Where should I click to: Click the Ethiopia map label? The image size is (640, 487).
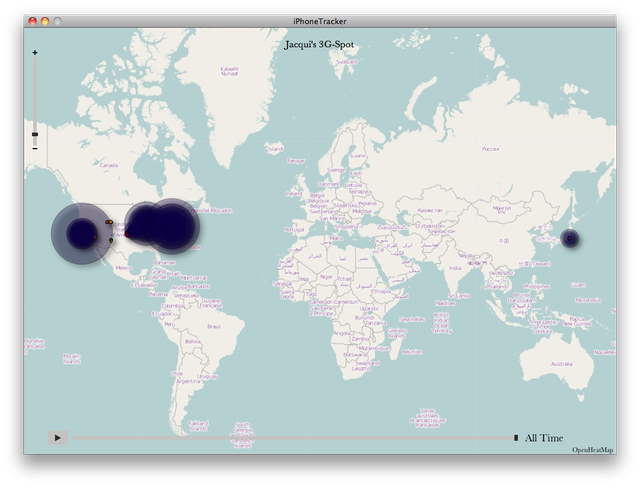381,291
